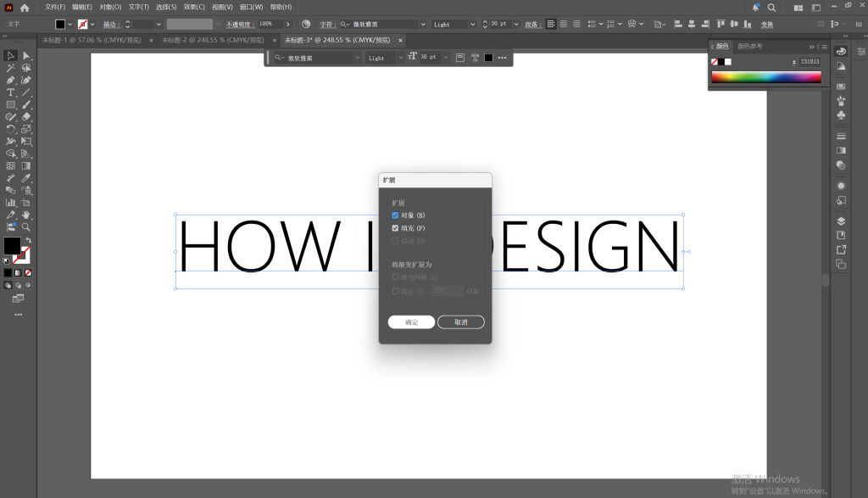Click the black fill swatch in control bar

click(x=60, y=25)
